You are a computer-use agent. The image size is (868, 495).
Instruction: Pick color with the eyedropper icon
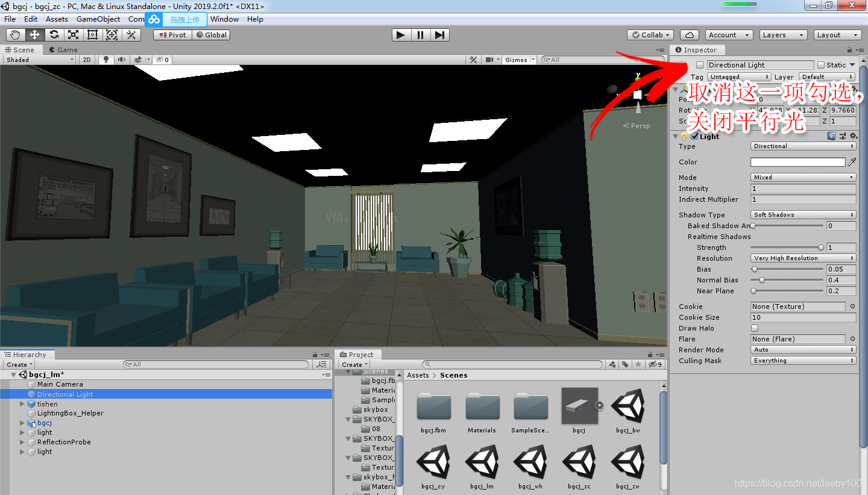(852, 162)
